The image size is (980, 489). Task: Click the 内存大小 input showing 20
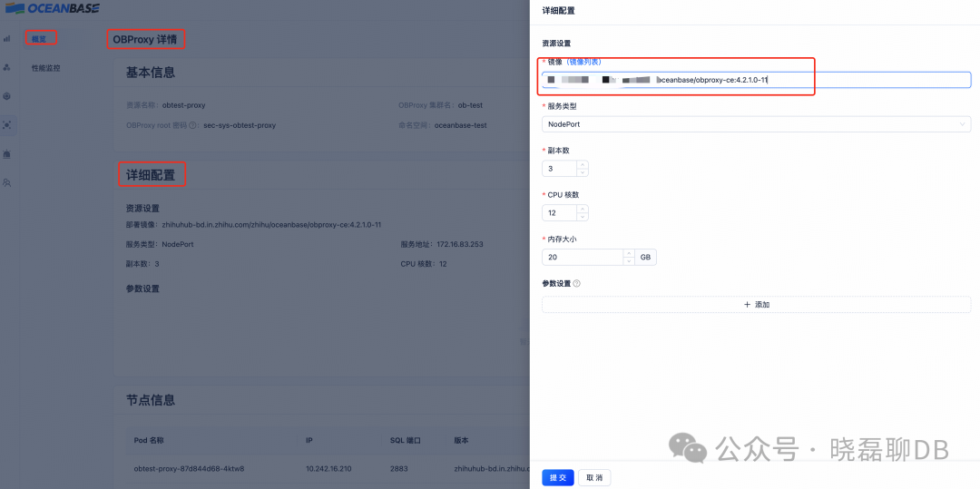(x=583, y=258)
